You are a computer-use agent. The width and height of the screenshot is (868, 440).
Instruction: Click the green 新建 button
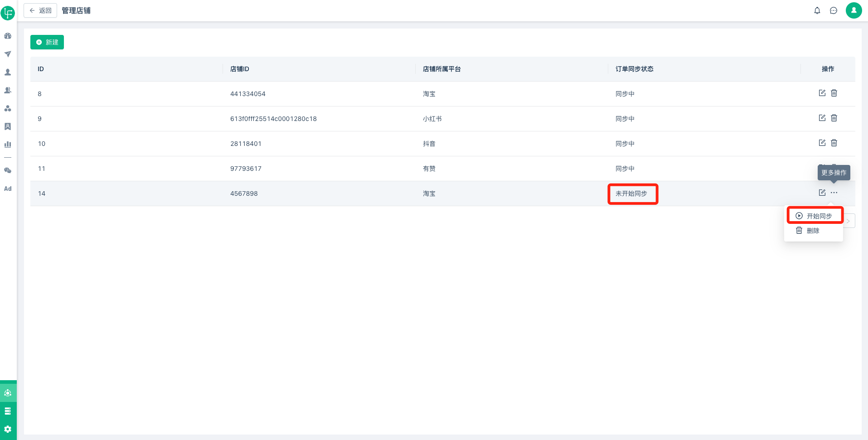(47, 42)
